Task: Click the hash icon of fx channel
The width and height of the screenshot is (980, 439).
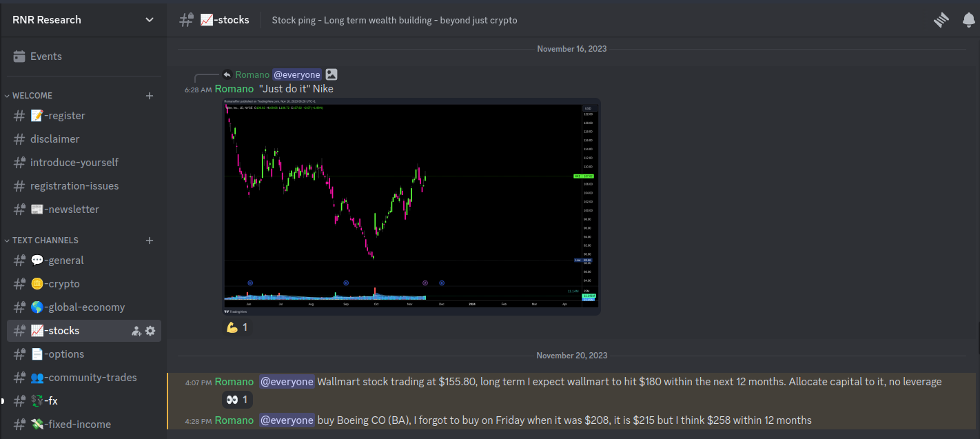Action: 19,401
